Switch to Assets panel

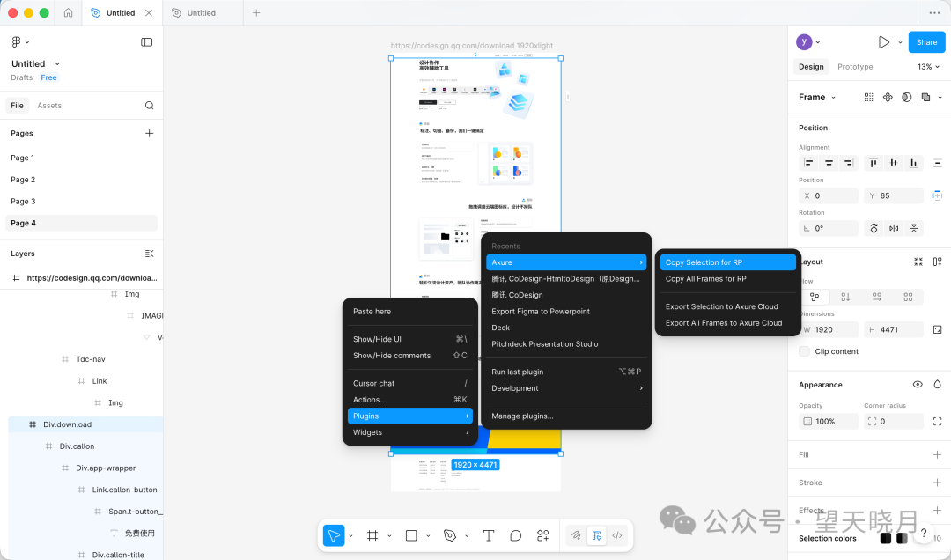click(49, 106)
